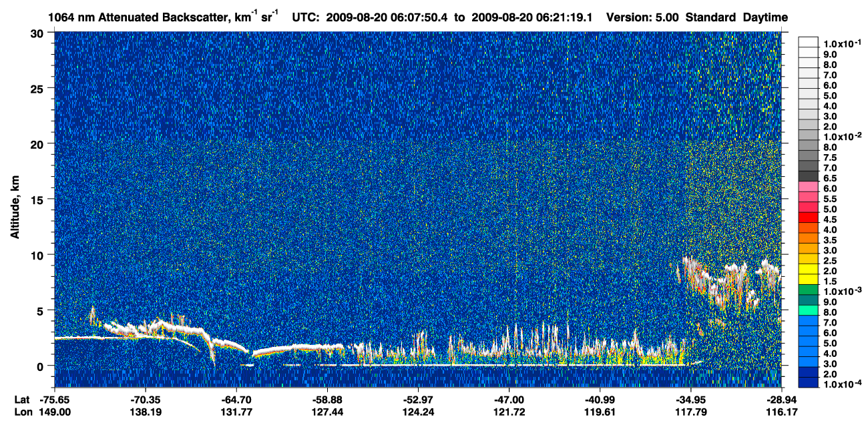The image size is (868, 445).
Task: Click the word 'Daytime' in the header
Action: 765,17
